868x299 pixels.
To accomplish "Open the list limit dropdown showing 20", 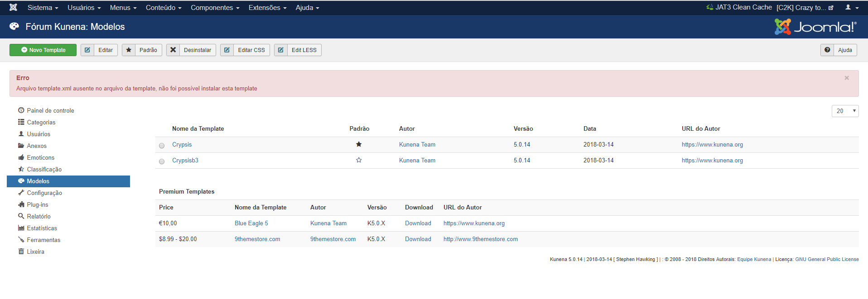I will pos(845,111).
